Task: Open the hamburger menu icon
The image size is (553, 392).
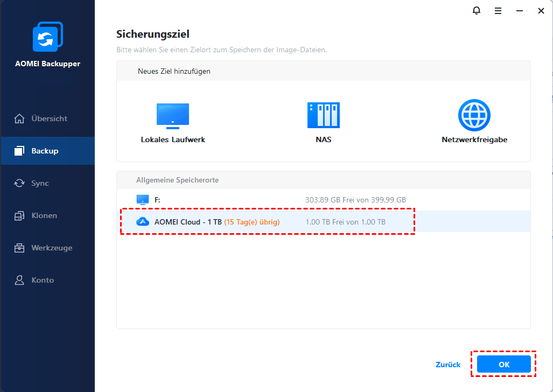Action: tap(498, 11)
